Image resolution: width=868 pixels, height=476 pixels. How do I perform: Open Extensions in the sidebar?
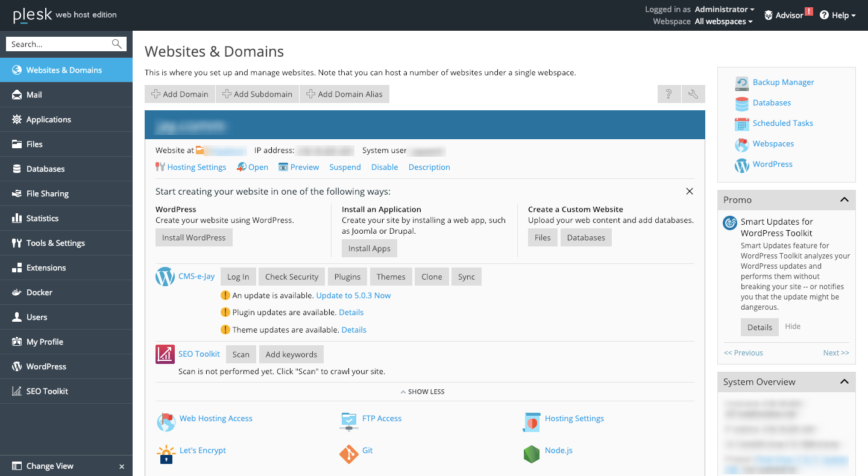(x=66, y=268)
